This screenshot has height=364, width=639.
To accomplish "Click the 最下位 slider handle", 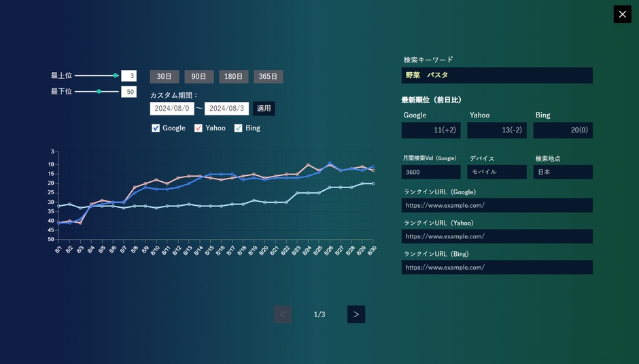I will (99, 92).
